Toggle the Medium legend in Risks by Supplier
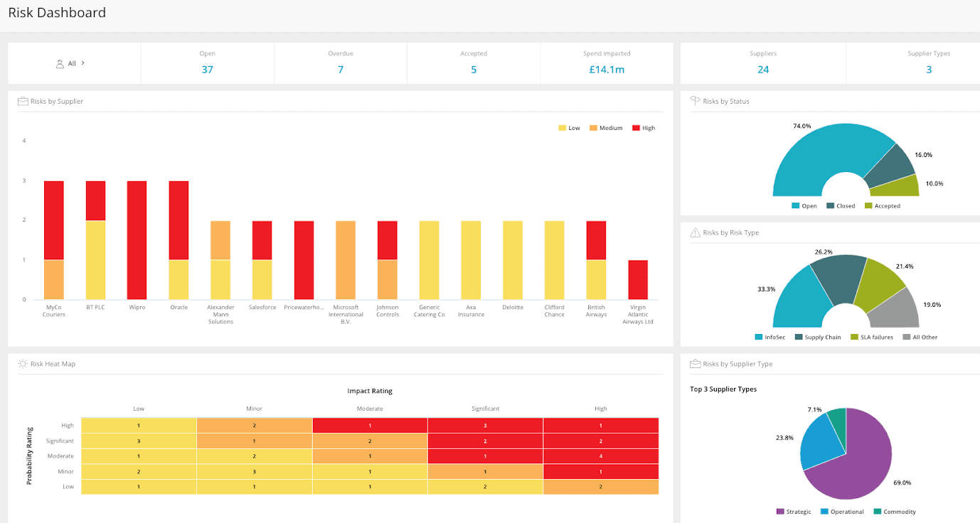This screenshot has width=980, height=523. [603, 128]
